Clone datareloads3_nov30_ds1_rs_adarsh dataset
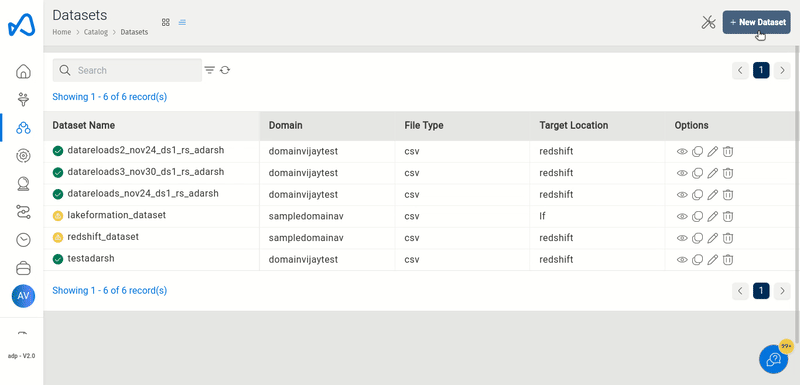Image resolution: width=800 pixels, height=385 pixels. click(697, 173)
